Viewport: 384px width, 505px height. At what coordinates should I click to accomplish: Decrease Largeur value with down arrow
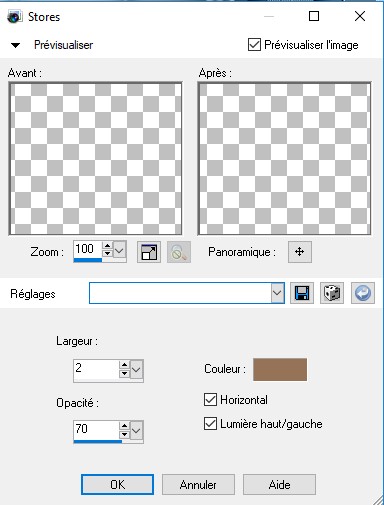coord(124,373)
